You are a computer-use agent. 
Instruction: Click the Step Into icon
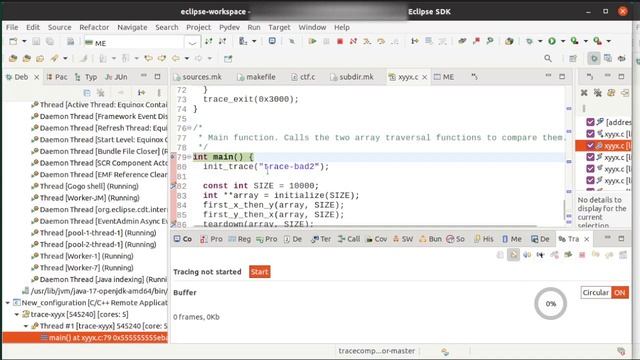pos(367,41)
